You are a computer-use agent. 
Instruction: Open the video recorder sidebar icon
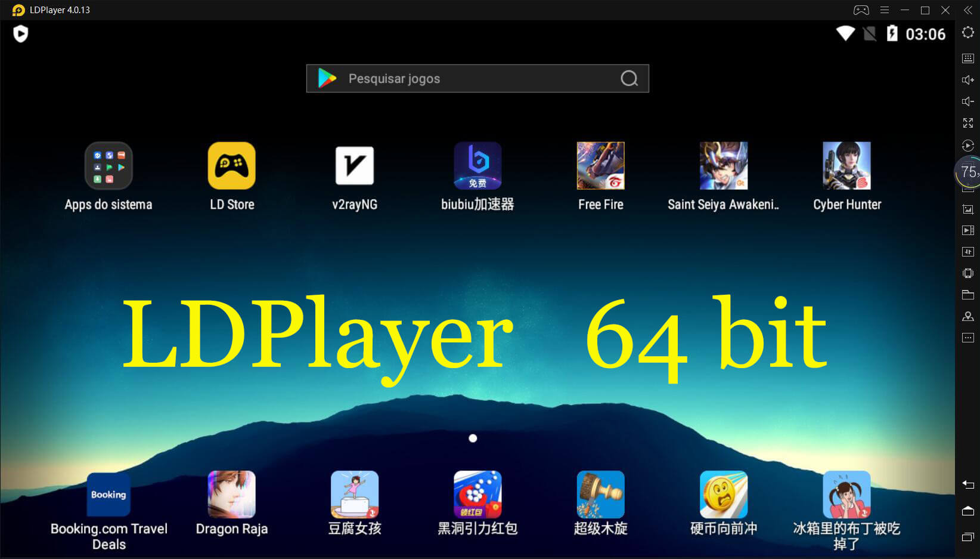click(968, 230)
